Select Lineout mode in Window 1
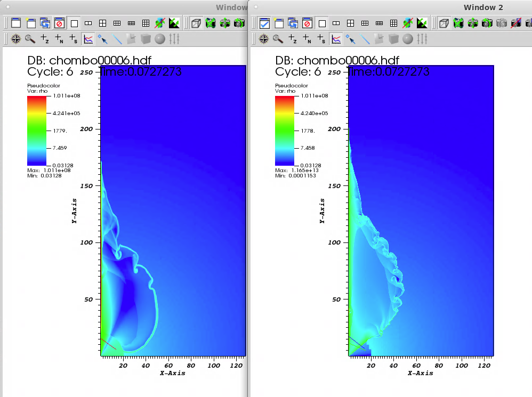The width and height of the screenshot is (532, 397). tap(88, 39)
